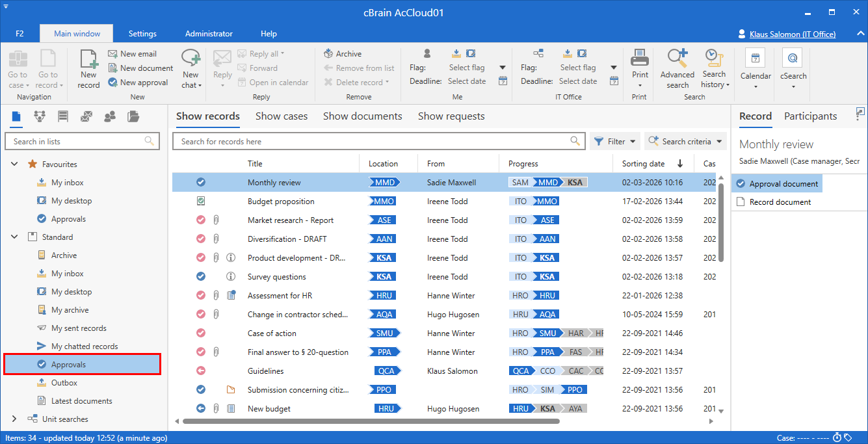Image resolution: width=868 pixels, height=444 pixels.
Task: Open the IT Office flag dropdown arrow
Action: [x=614, y=68]
